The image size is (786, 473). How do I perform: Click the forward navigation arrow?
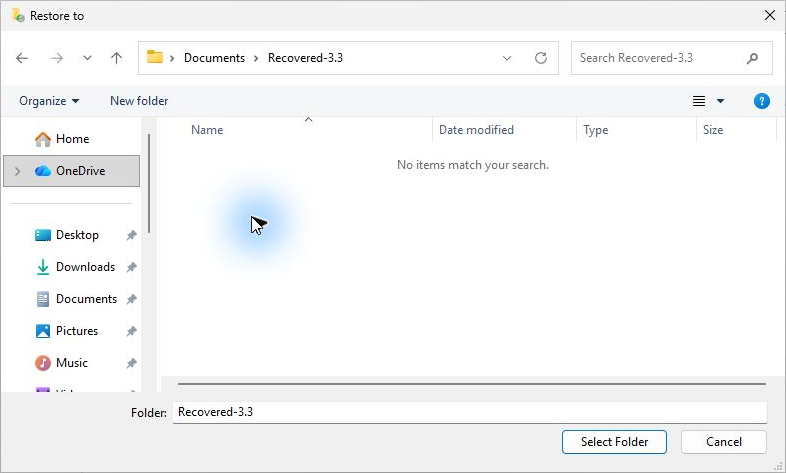click(57, 58)
